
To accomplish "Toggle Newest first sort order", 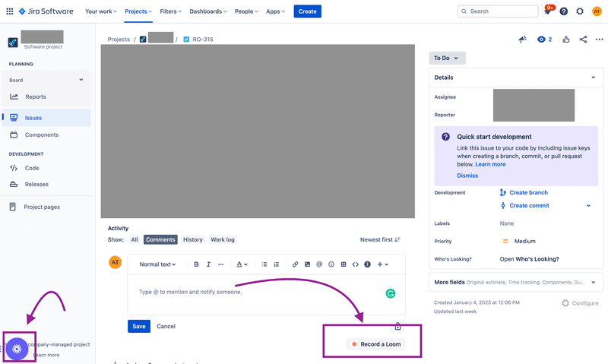I will [x=380, y=239].
